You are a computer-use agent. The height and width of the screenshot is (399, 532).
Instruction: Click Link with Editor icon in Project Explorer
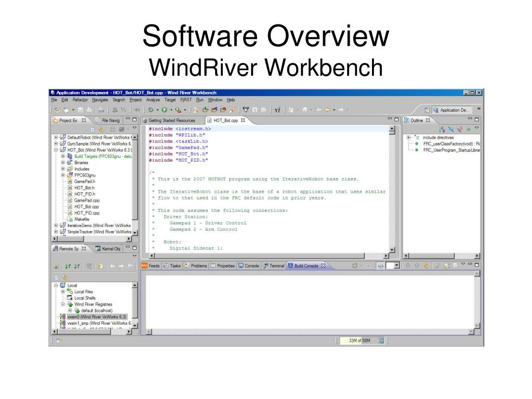click(x=101, y=129)
